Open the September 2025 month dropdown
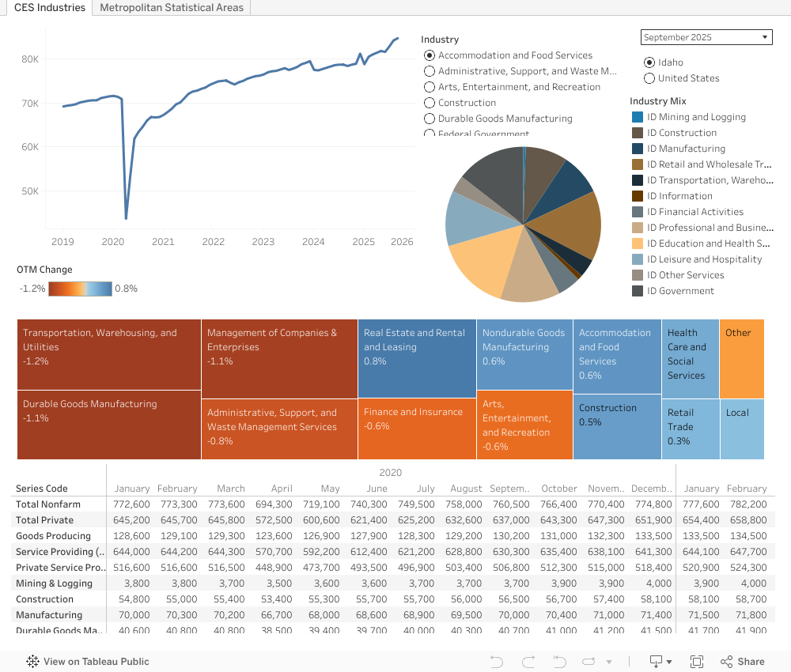 tap(706, 37)
